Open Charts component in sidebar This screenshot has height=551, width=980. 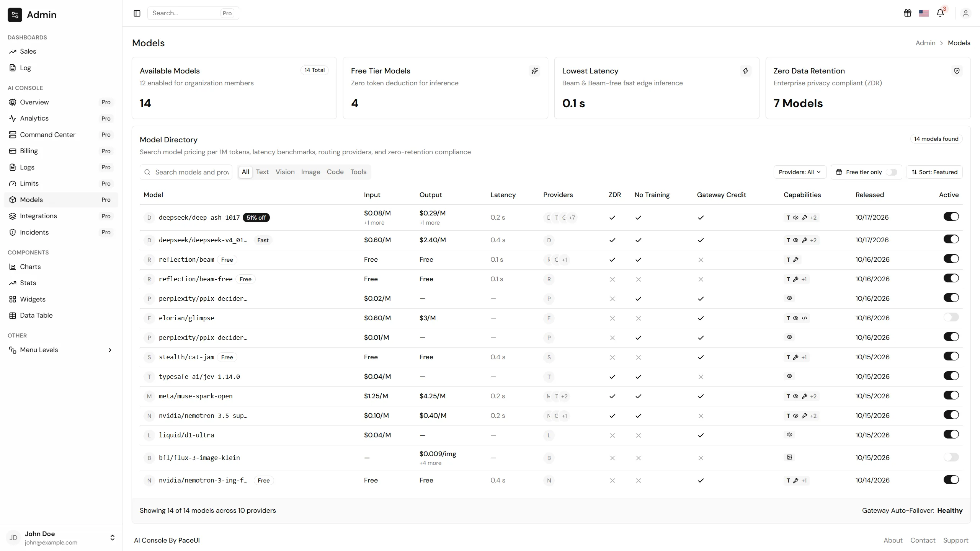[61, 267]
